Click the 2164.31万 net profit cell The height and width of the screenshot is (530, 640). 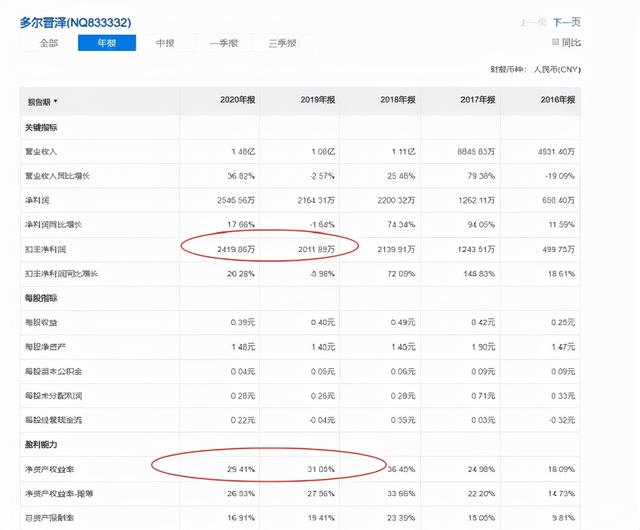coord(316,200)
